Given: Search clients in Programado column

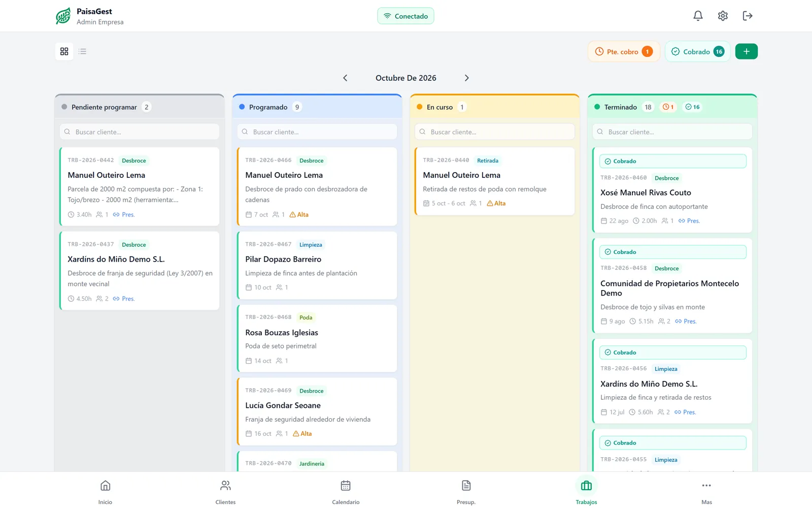Looking at the screenshot, I should (x=317, y=132).
